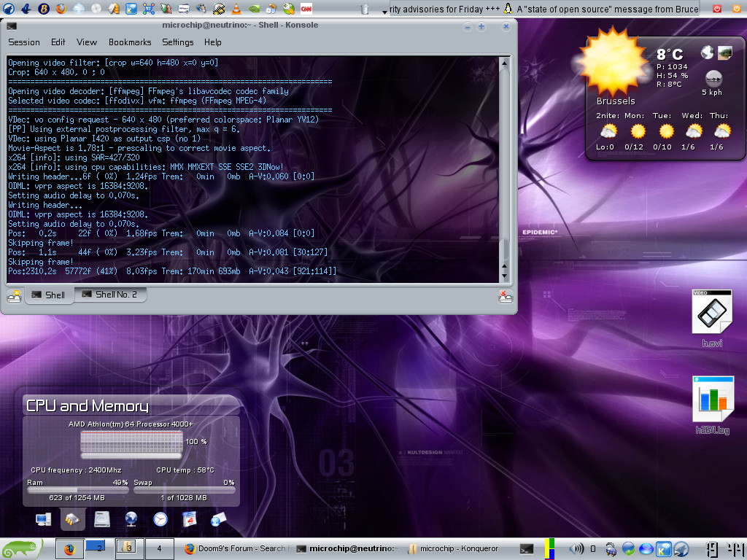Click the green wrench icon in top panel
This screenshot has height=560, width=747.
(x=289, y=8)
